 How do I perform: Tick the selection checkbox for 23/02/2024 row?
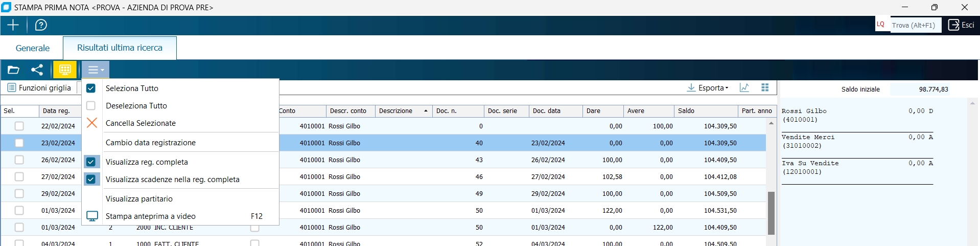tap(19, 143)
